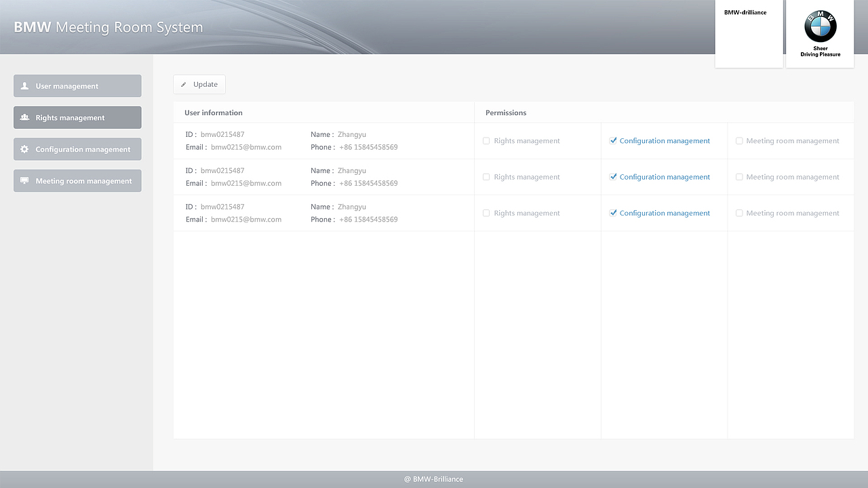Select the name Zhangyu in the third row

click(x=352, y=207)
